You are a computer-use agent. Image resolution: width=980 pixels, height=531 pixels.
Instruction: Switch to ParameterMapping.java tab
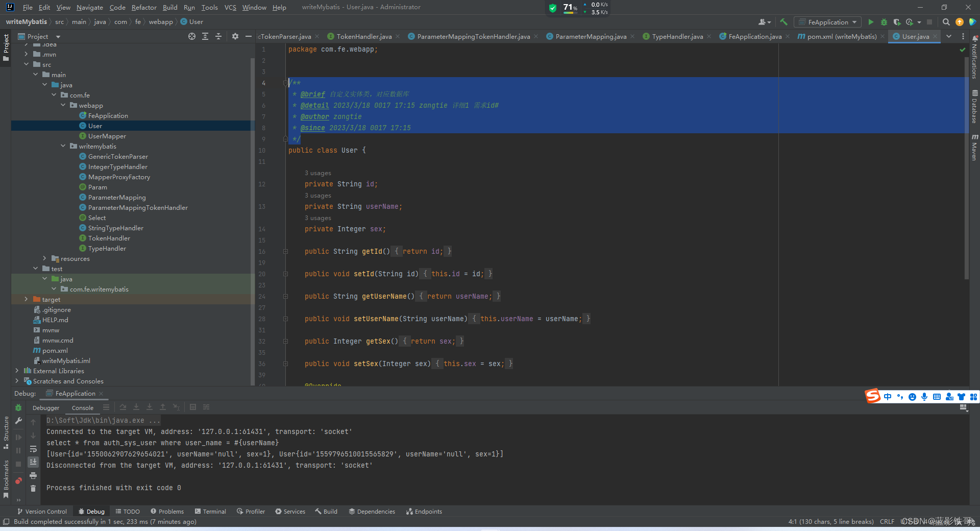[x=591, y=36]
